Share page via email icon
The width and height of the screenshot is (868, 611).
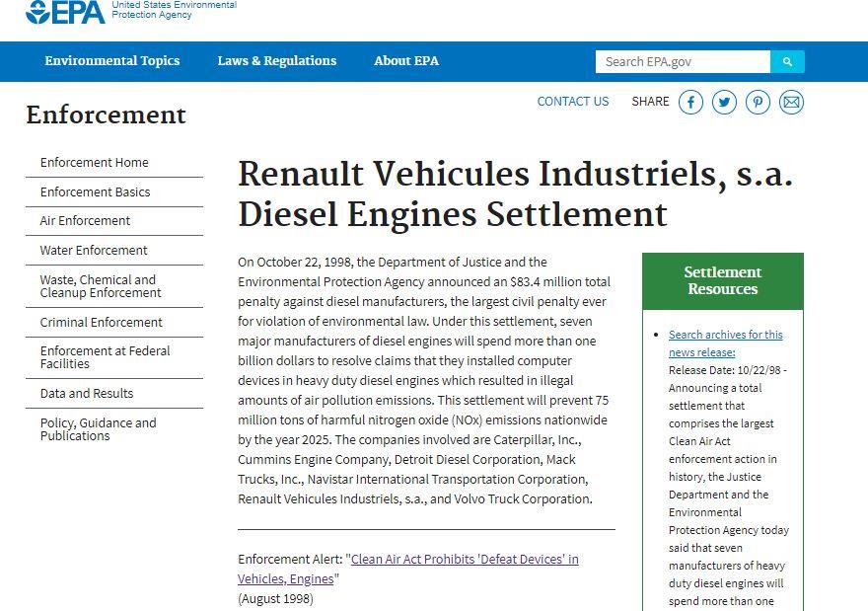pos(792,103)
